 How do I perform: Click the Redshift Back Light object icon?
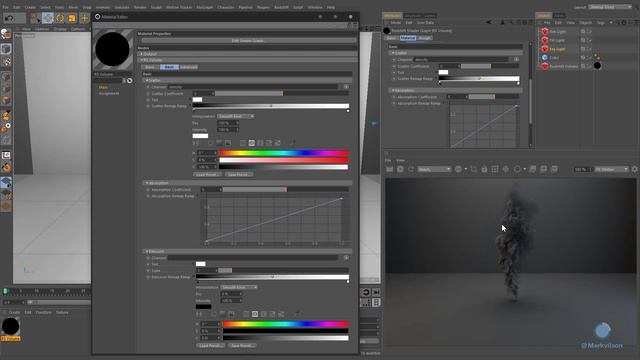click(544, 31)
